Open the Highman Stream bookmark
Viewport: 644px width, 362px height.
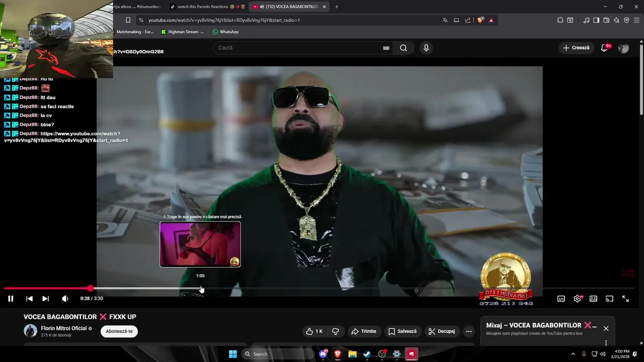pos(183,32)
